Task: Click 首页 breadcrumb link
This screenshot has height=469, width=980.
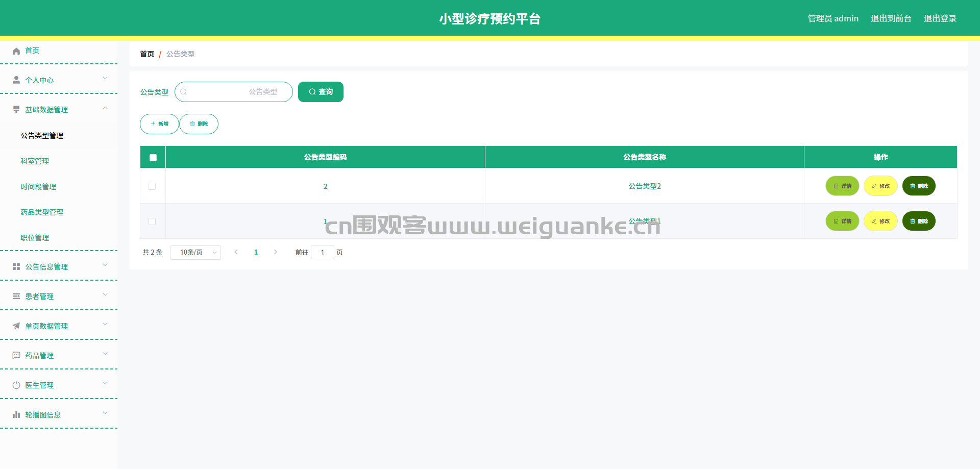Action: click(x=147, y=54)
